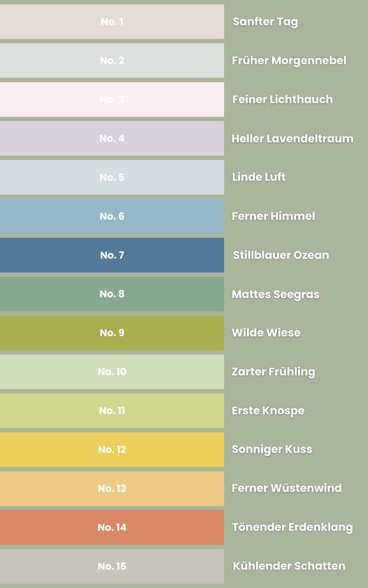Image resolution: width=368 pixels, height=588 pixels.
Task: Click the 'Sanfter Tag' color name
Action: pyautogui.click(x=265, y=22)
